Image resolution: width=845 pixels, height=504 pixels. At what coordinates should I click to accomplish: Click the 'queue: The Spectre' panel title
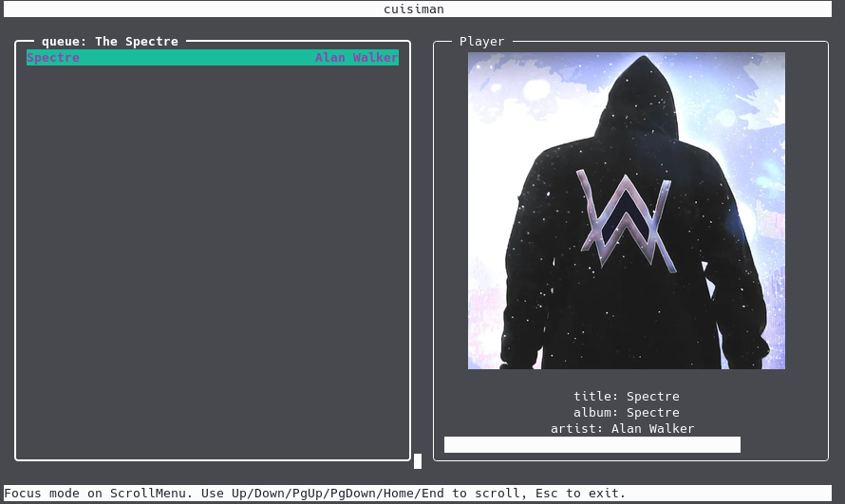pyautogui.click(x=110, y=42)
